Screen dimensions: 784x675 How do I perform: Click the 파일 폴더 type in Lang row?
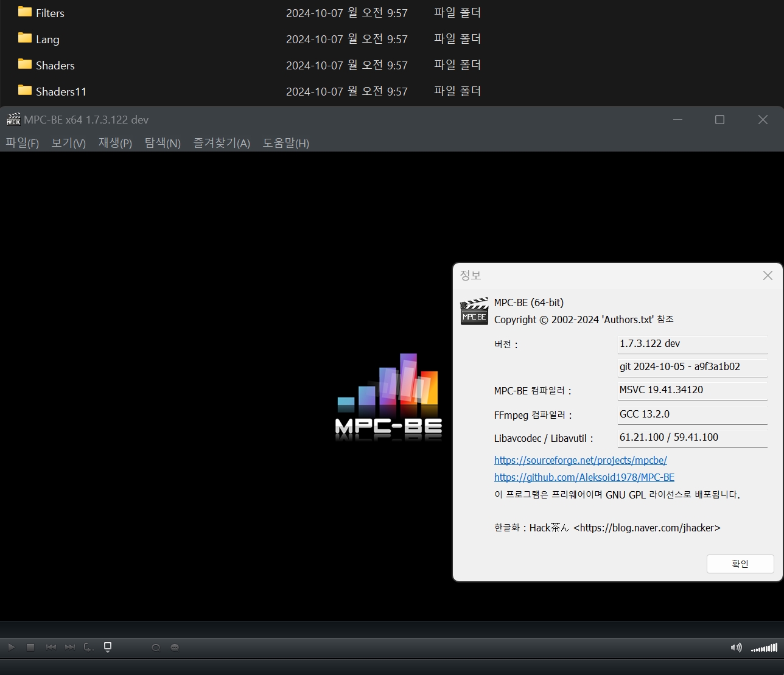pos(457,39)
